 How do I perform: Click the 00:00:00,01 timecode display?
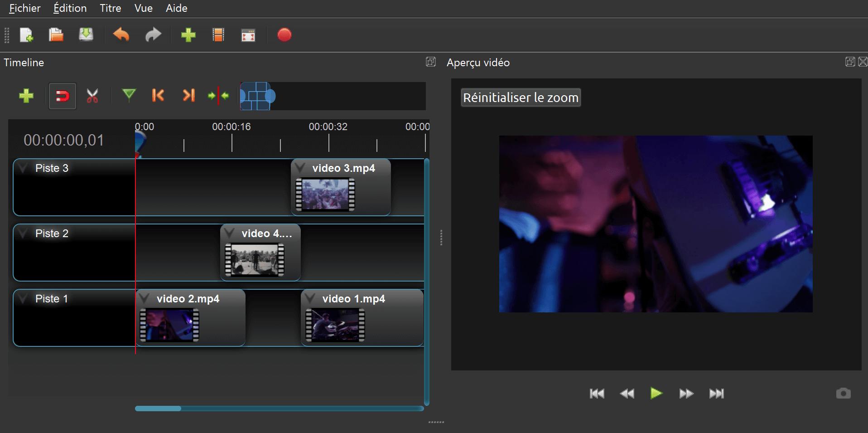[64, 140]
